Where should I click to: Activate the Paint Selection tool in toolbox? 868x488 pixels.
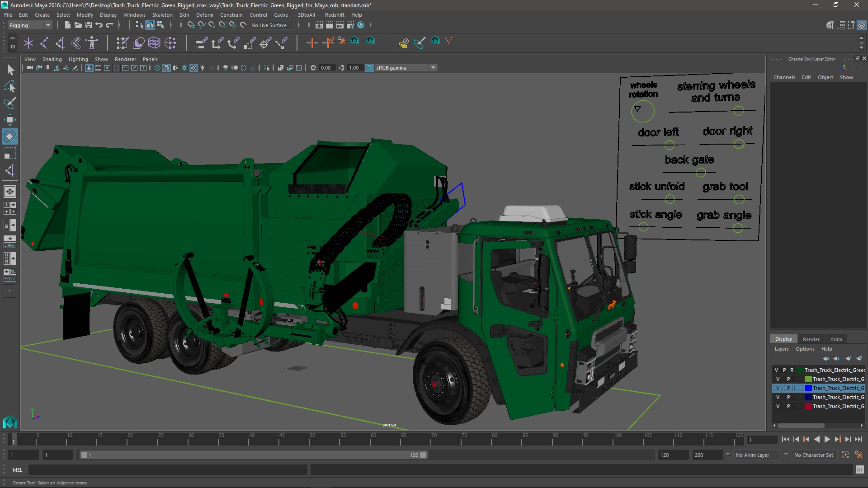point(10,103)
